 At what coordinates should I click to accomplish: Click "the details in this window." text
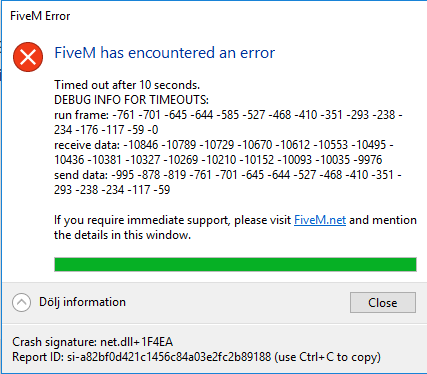pos(122,235)
